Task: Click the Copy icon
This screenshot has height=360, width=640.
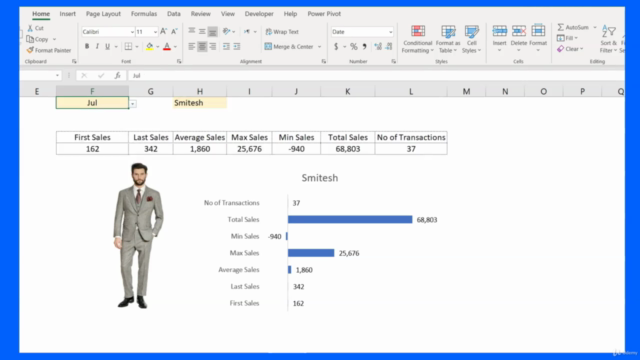Action: [30, 39]
